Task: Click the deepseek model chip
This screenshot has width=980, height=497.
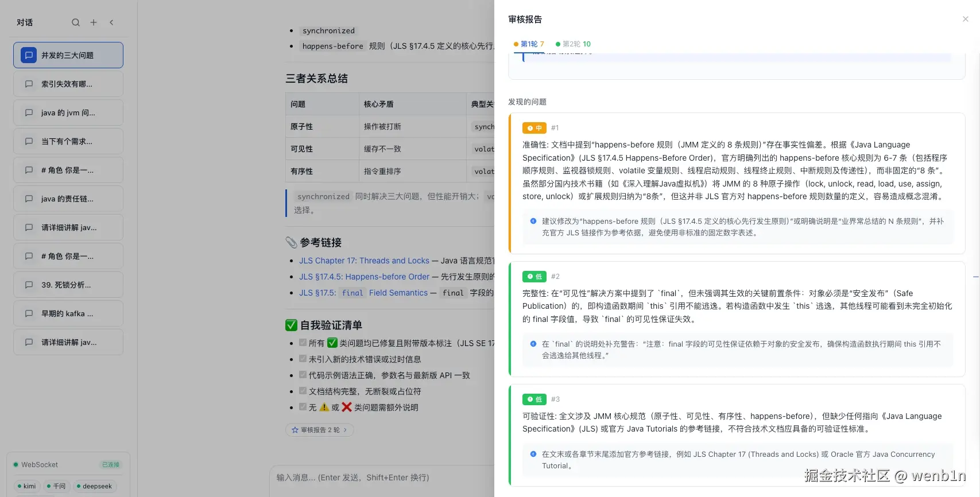Action: [x=94, y=486]
